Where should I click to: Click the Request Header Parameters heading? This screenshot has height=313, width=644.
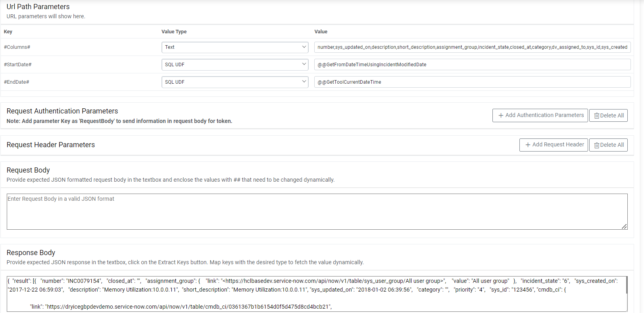[51, 145]
